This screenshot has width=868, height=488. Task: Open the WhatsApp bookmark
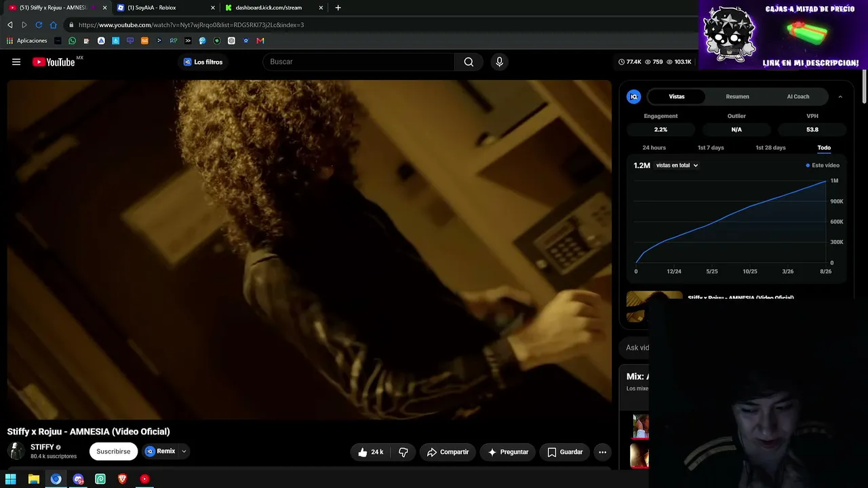73,41
